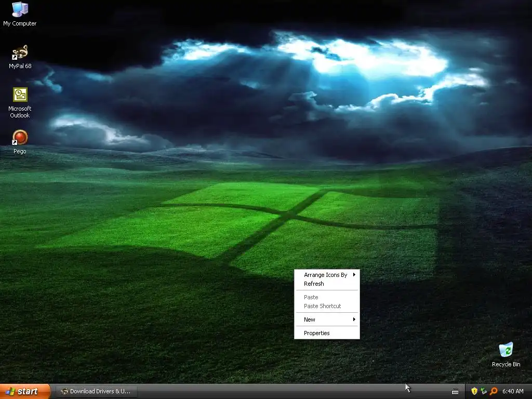Viewport: 532px width, 399px height.
Task: Click the 6:40 AM clock
Action: tap(513, 391)
